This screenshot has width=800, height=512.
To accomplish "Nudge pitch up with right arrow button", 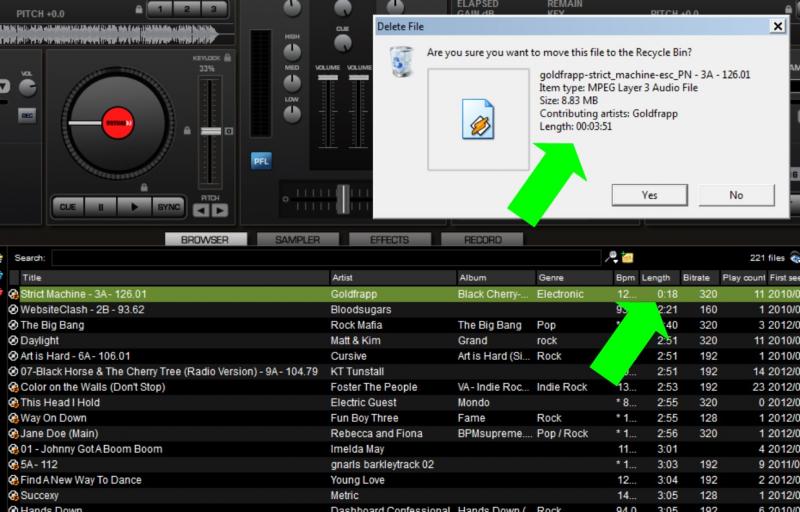I will click(220, 210).
